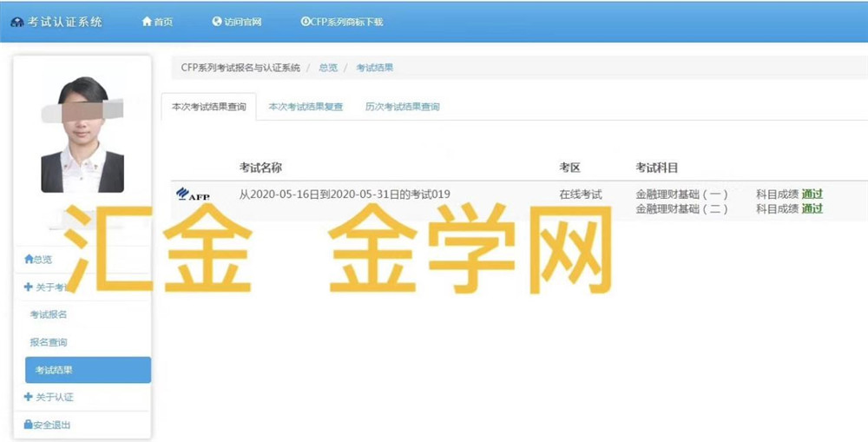Image resolution: width=868 pixels, height=442 pixels.
Task: Click the CFP系列商标下载 download icon
Action: 306,22
